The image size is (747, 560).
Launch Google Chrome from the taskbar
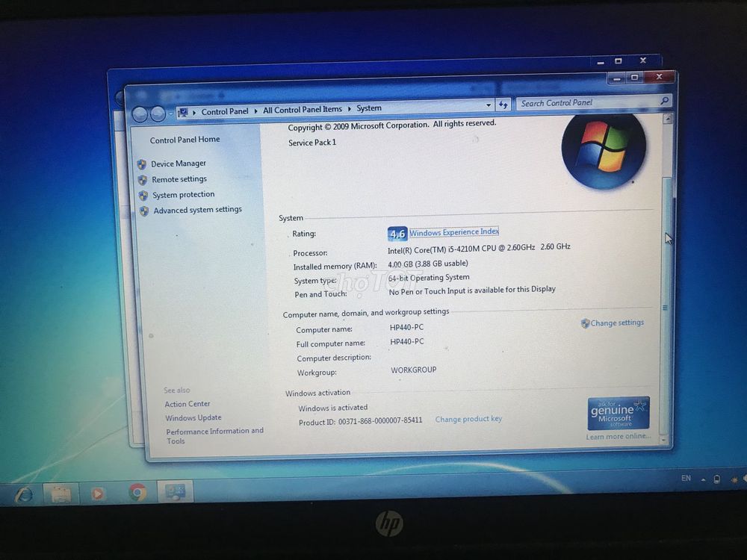(137, 492)
